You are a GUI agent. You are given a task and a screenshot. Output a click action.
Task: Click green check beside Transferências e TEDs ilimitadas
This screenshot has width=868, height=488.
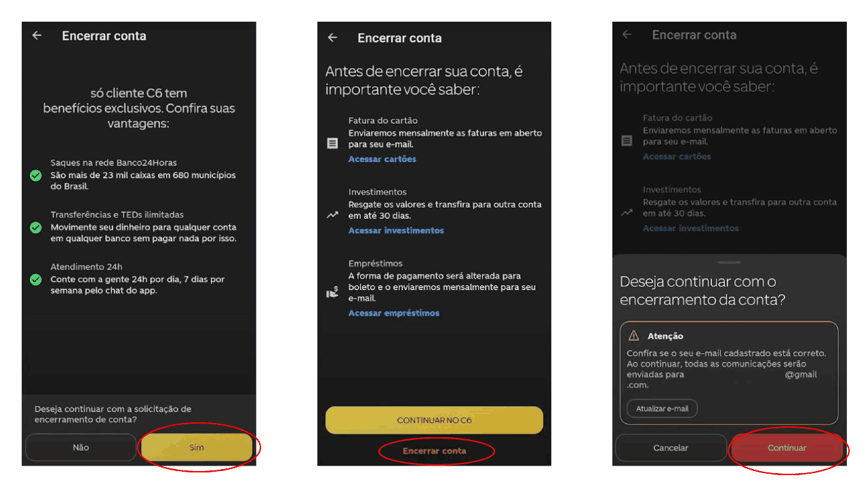click(x=36, y=228)
